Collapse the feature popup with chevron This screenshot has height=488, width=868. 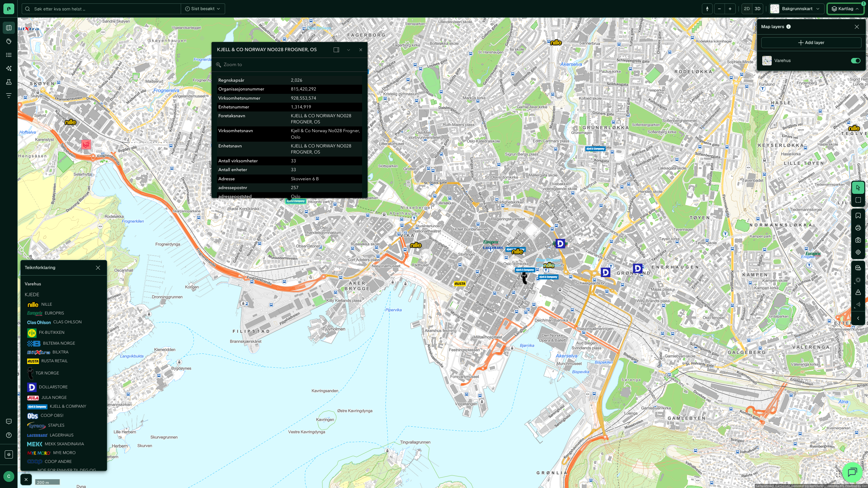tap(349, 50)
